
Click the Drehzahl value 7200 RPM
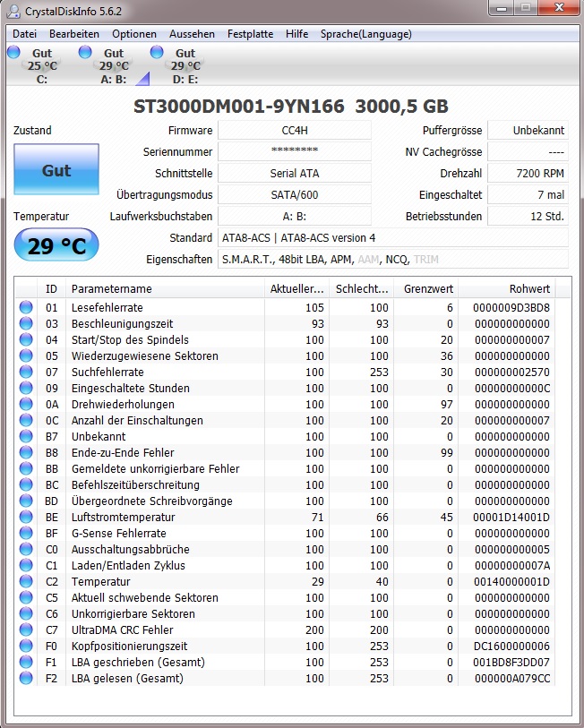point(528,173)
